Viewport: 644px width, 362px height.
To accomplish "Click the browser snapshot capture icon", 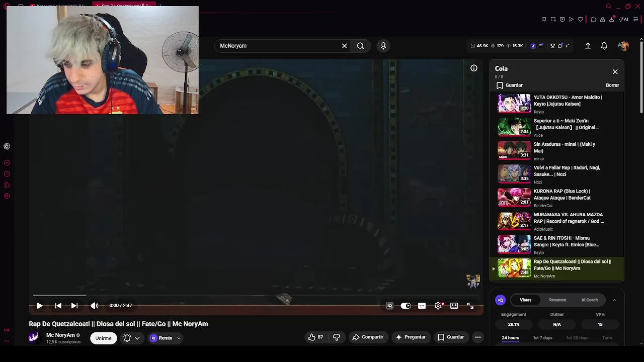I will coord(553,20).
